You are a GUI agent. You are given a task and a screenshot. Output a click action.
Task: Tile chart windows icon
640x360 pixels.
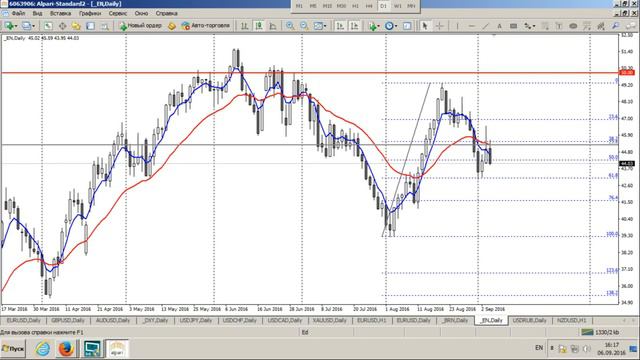(x=318, y=26)
